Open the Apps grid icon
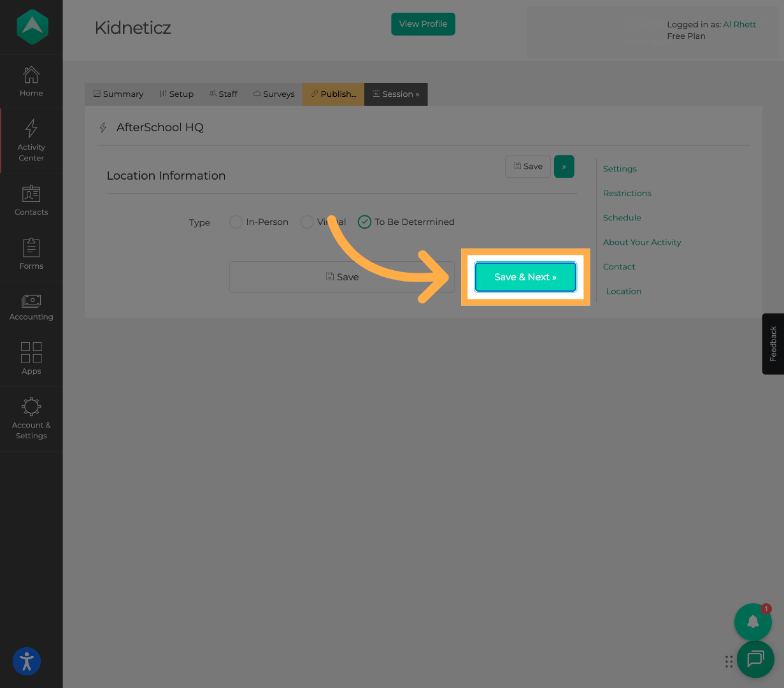The width and height of the screenshot is (784, 688). (31, 358)
